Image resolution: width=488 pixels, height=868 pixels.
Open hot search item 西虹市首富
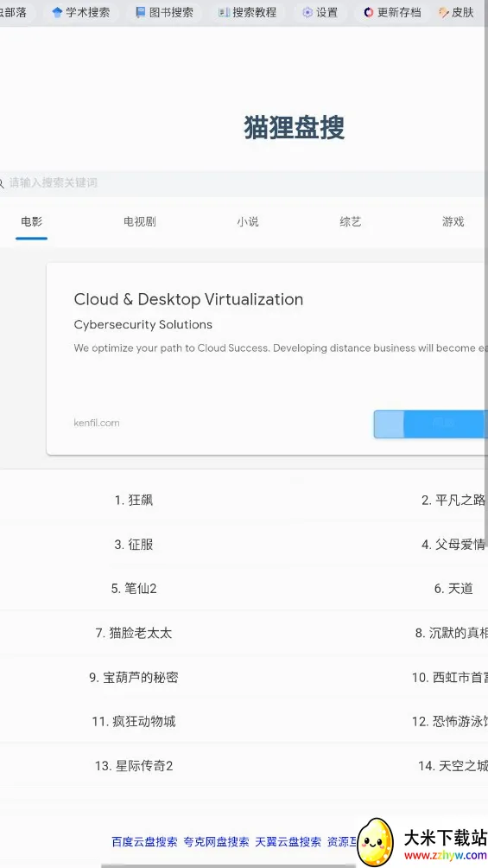(x=450, y=677)
